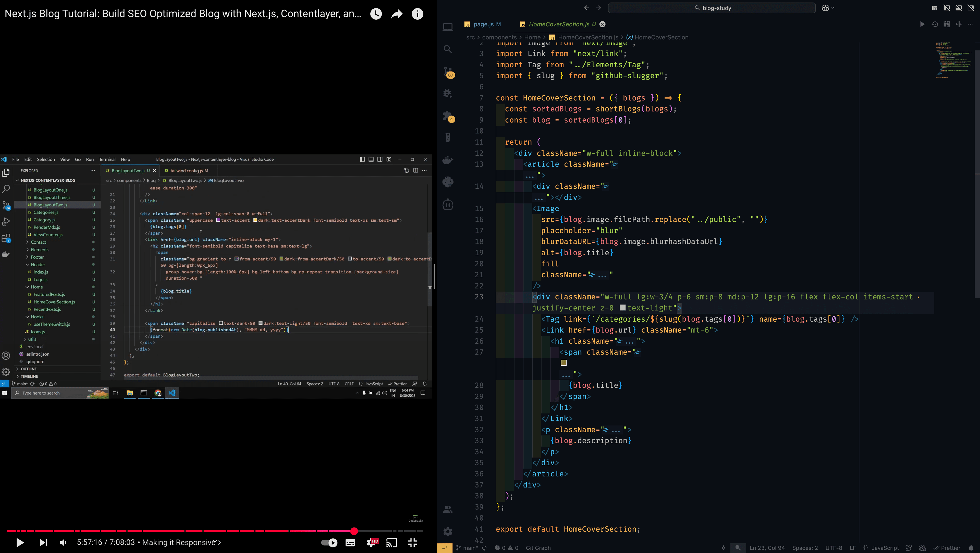Change indentation via Spaces: 2
This screenshot has height=553, width=980.
(805, 548)
